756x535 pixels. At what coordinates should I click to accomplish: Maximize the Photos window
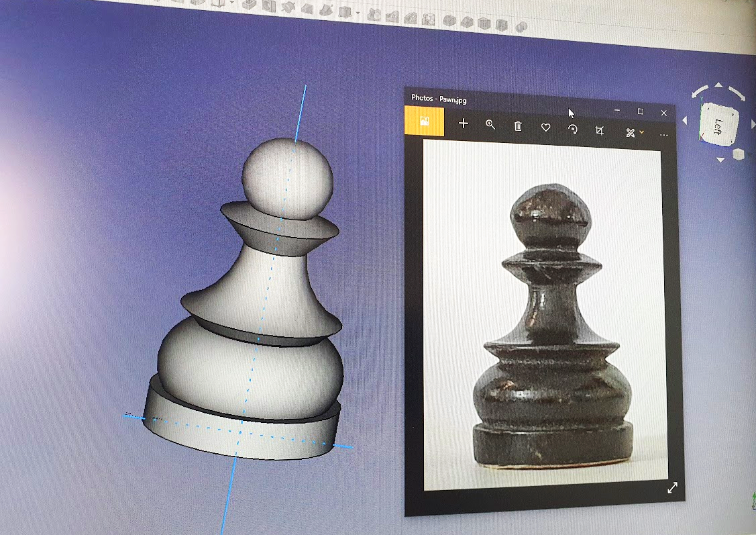(x=640, y=111)
